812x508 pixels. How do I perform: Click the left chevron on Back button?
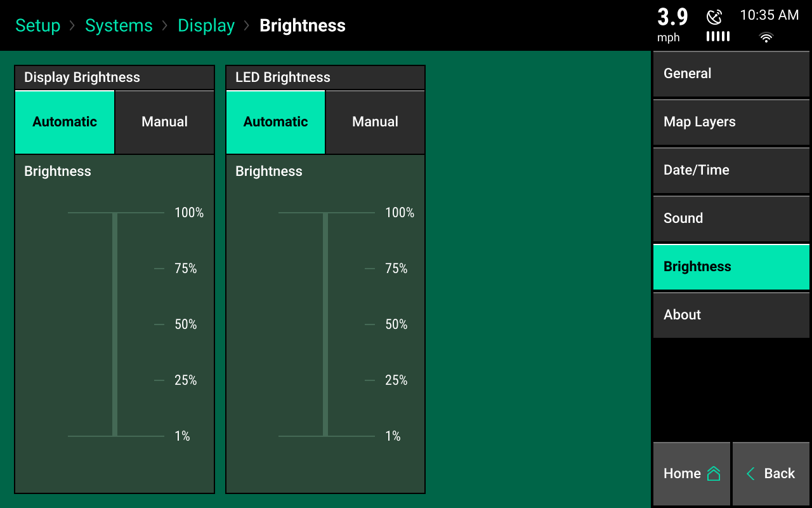coord(750,474)
